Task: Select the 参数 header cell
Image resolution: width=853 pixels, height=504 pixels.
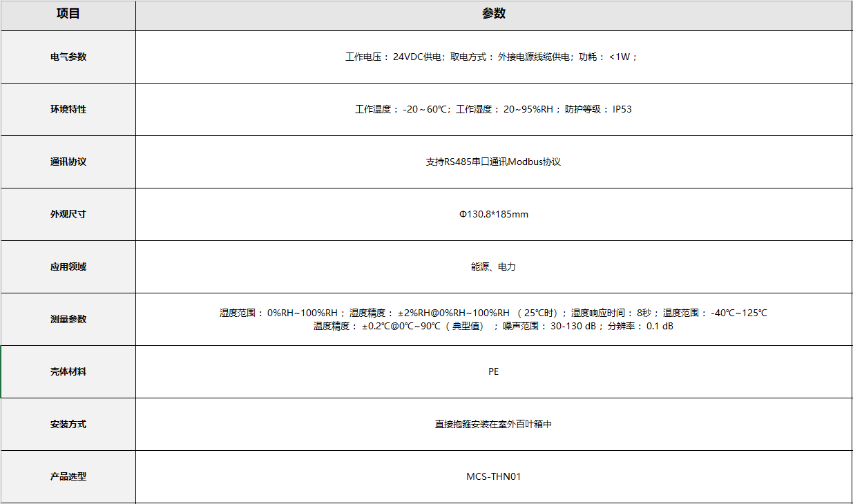Action: (x=492, y=14)
